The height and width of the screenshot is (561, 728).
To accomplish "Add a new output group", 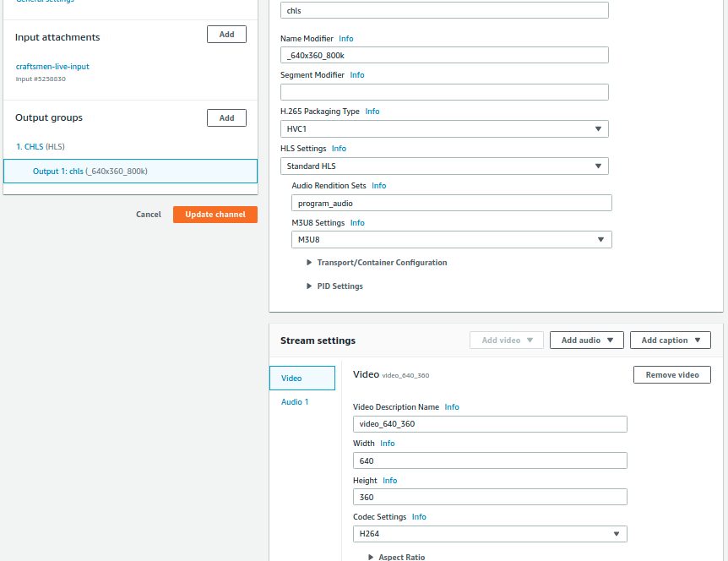I will click(x=226, y=118).
